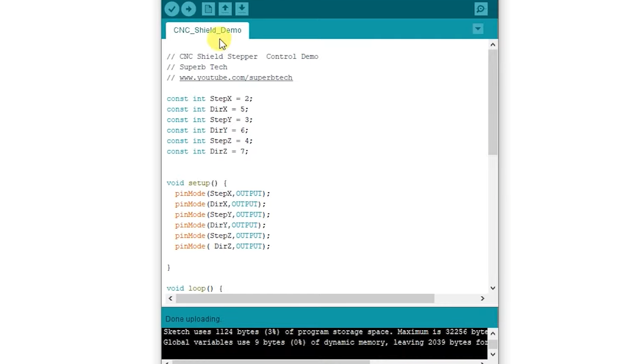Upload the sketch with the arrow button

click(x=189, y=9)
